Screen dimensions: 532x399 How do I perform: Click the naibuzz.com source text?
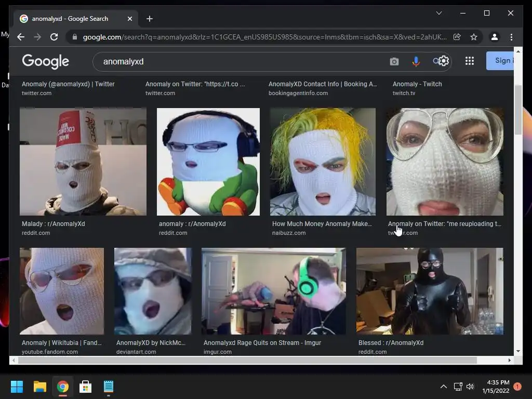[x=289, y=233]
